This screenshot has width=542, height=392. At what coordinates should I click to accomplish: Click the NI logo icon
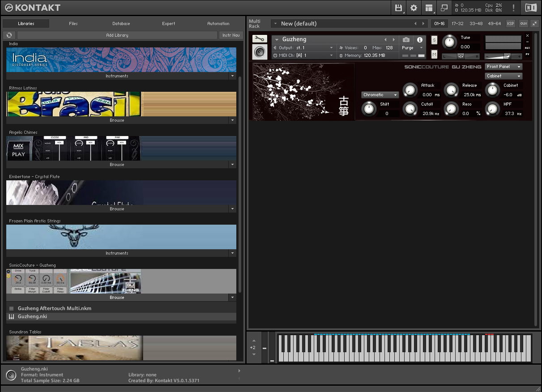coord(531,8)
